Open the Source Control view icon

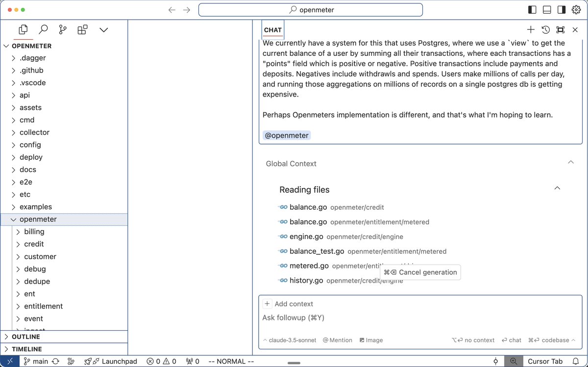[x=63, y=29]
